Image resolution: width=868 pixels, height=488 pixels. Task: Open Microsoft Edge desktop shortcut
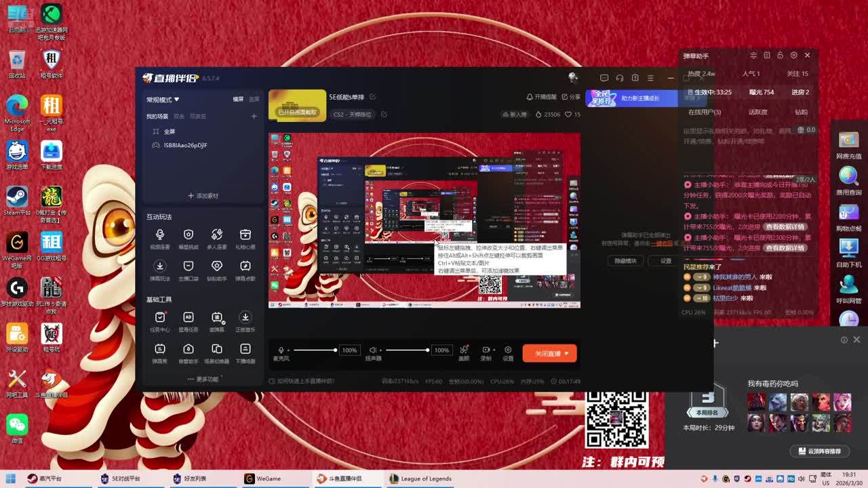pos(17,113)
